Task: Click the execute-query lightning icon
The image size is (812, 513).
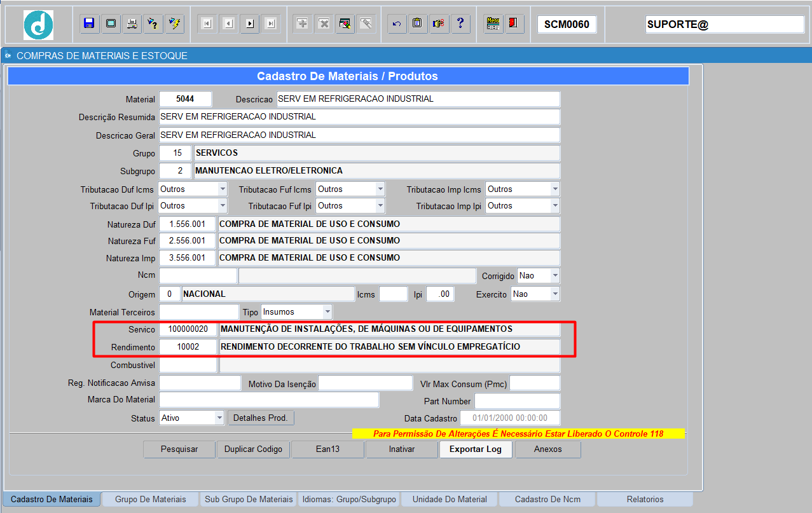Action: [x=174, y=24]
